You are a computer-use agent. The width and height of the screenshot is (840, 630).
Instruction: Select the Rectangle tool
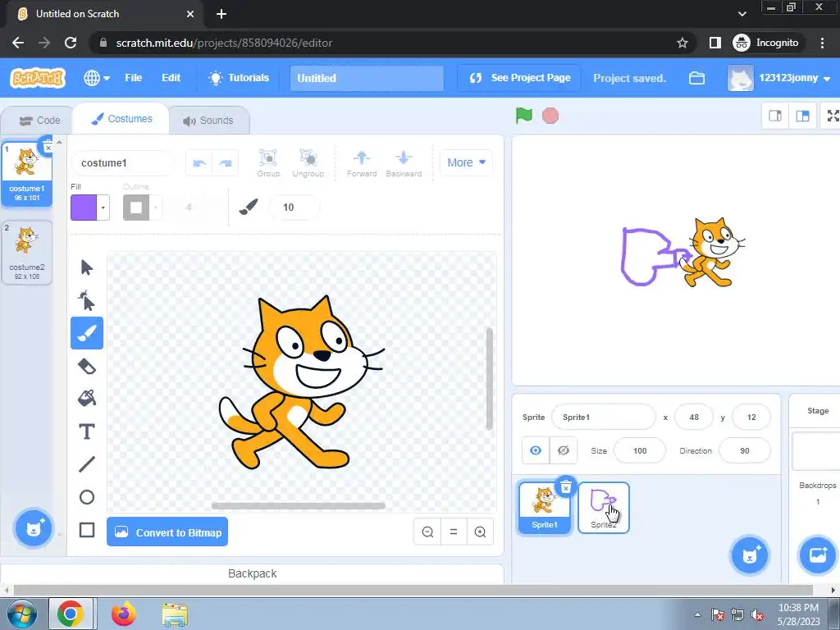click(x=87, y=530)
